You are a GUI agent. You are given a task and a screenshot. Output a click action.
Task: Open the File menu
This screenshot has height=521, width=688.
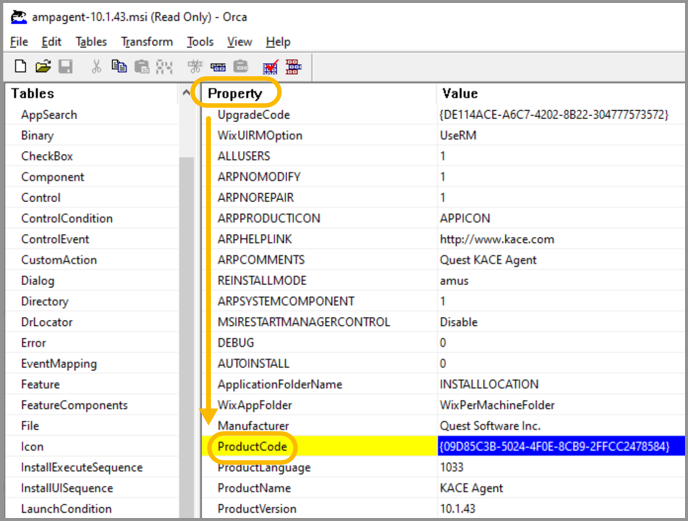click(x=19, y=41)
